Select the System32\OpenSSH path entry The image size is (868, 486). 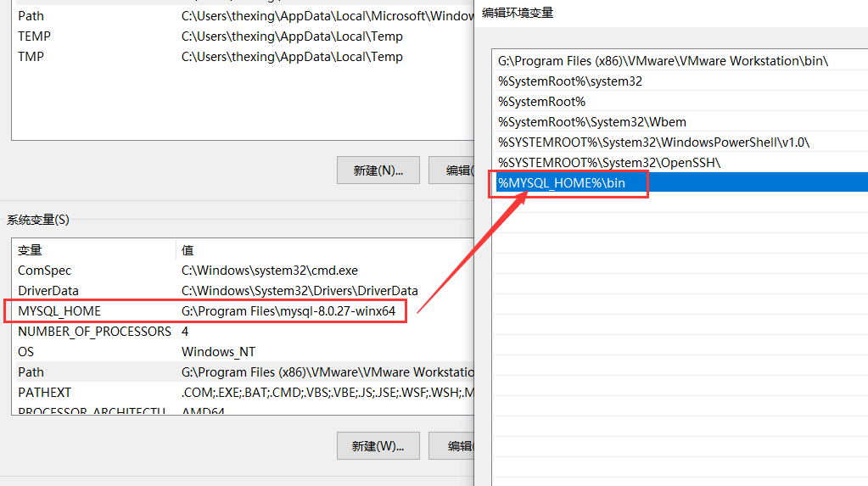point(680,163)
